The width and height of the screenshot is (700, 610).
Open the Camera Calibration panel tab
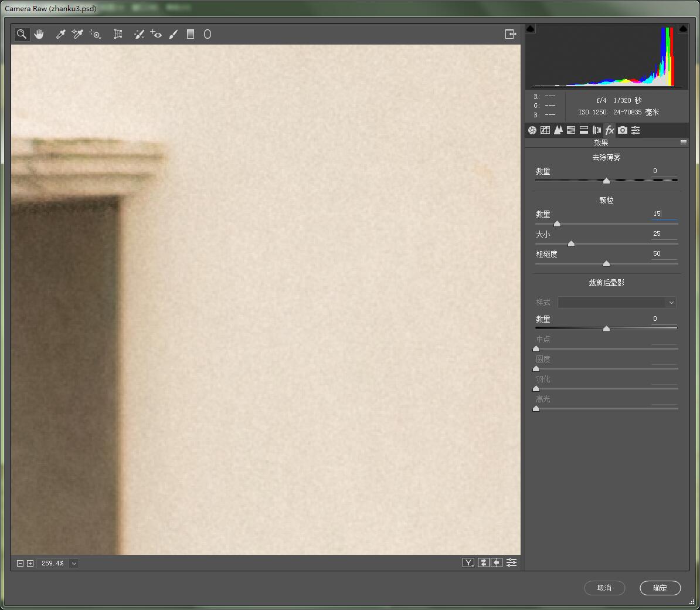click(623, 130)
